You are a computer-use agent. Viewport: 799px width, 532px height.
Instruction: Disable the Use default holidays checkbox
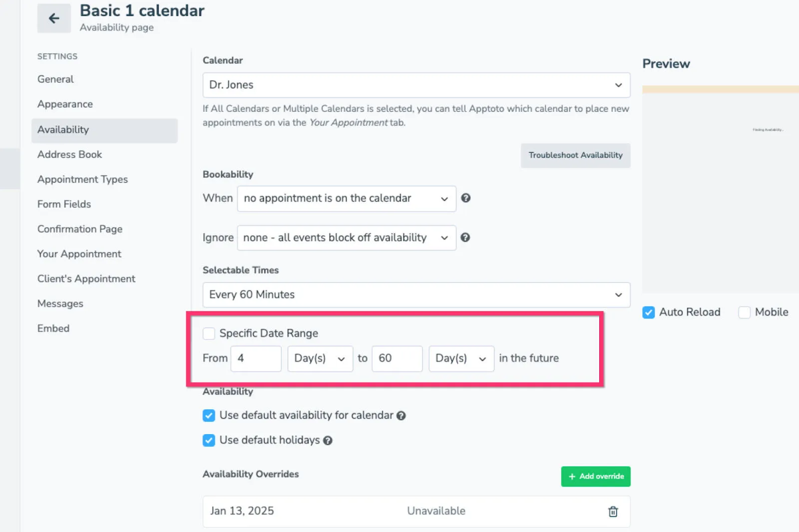[208, 440]
